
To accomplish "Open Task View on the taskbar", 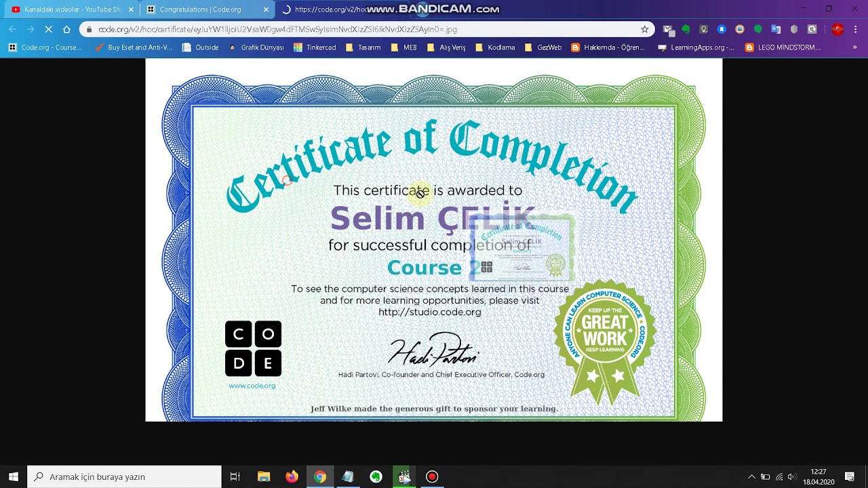I will [235, 476].
